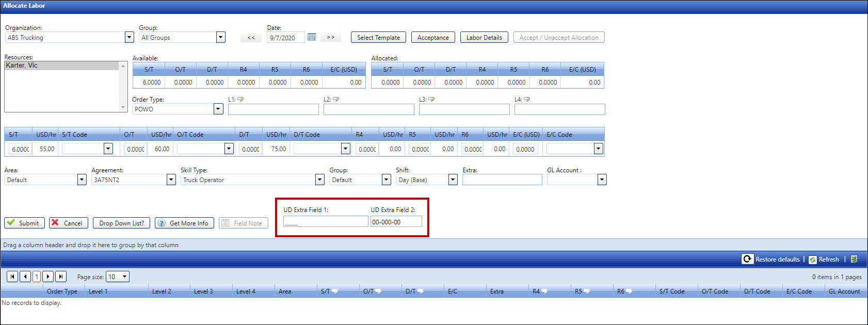The width and height of the screenshot is (868, 325).
Task: Open the Order Type dropdown
Action: click(218, 109)
